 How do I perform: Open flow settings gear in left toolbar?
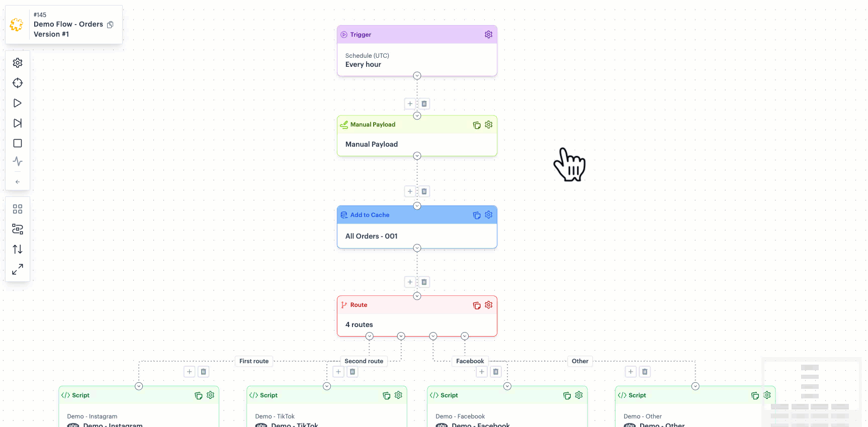[18, 63]
